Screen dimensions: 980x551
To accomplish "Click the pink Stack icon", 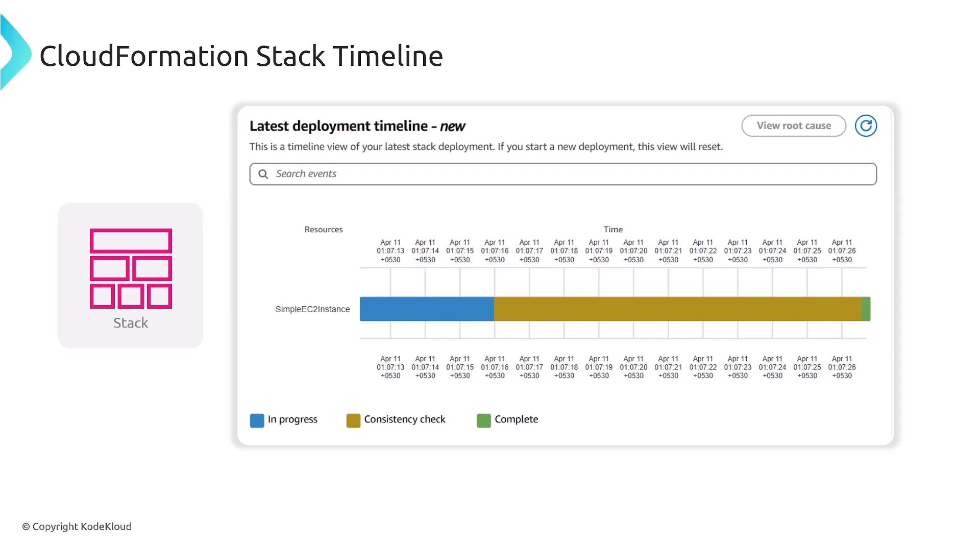I will pos(131,268).
